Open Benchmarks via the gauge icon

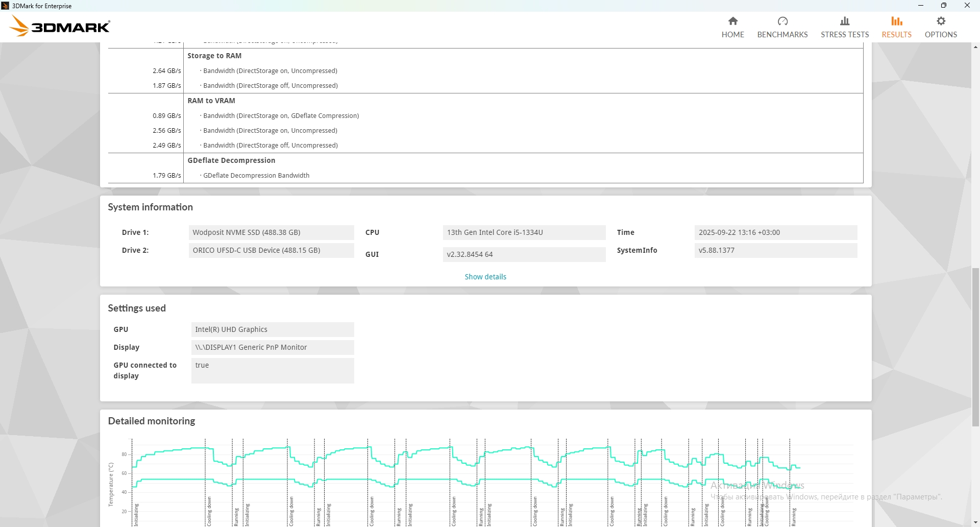point(782,21)
